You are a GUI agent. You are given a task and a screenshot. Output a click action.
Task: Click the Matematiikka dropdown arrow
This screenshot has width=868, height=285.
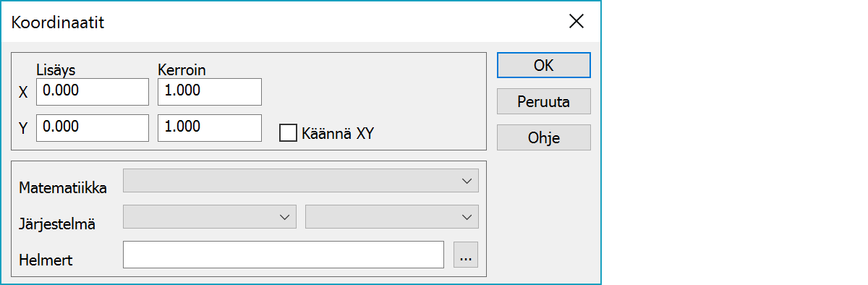point(467,182)
